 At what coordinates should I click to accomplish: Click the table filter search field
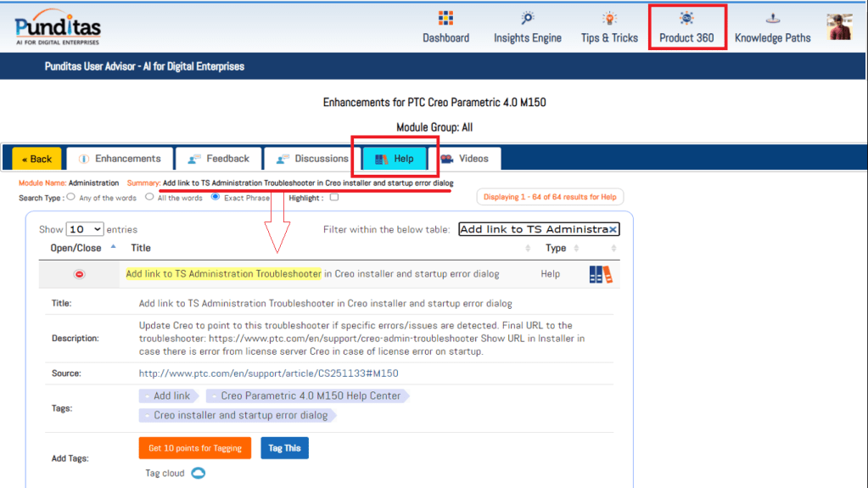(x=533, y=229)
